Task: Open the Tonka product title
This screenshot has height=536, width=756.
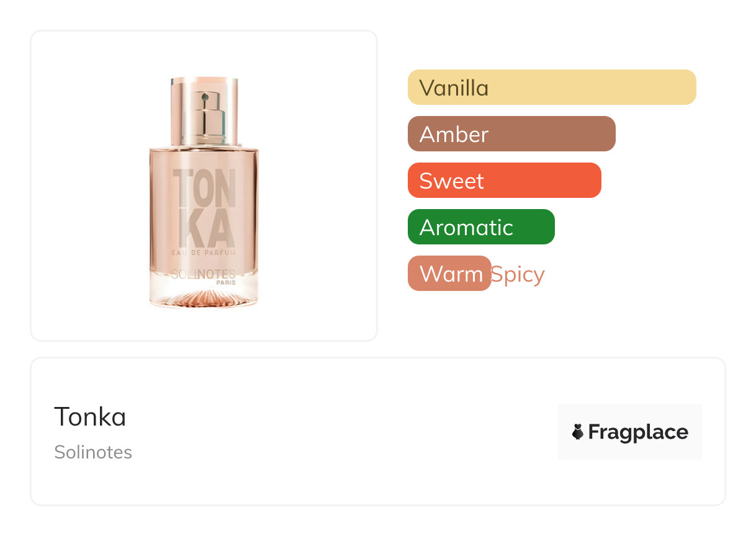Action: 90,417
